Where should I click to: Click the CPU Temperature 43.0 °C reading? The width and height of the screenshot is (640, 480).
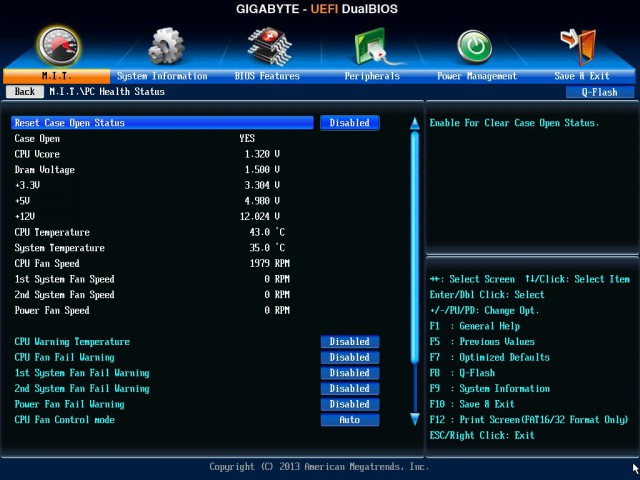(267, 232)
